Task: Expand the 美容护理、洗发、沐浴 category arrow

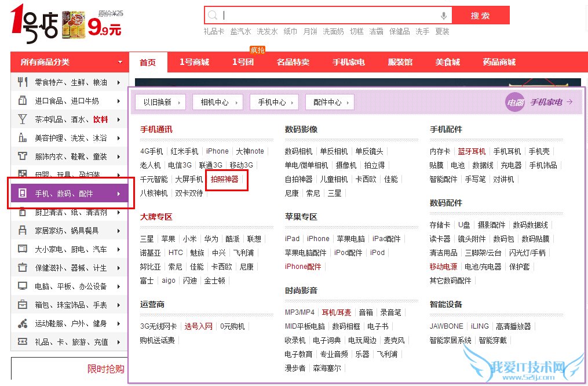Action: tap(119, 138)
